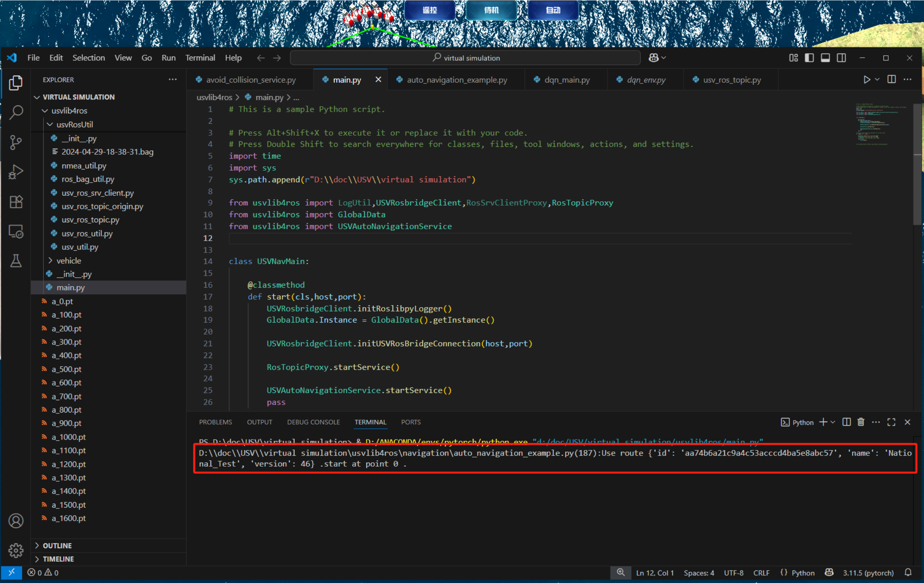Open the Extensions view
Viewport: 924px width, 584px height.
click(16, 202)
